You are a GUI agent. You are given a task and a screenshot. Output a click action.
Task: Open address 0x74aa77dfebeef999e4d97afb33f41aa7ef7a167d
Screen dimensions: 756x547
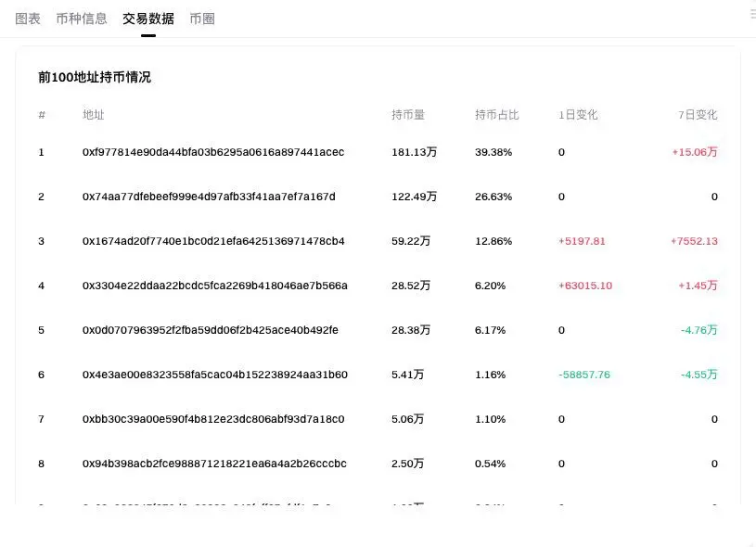pyautogui.click(x=209, y=197)
